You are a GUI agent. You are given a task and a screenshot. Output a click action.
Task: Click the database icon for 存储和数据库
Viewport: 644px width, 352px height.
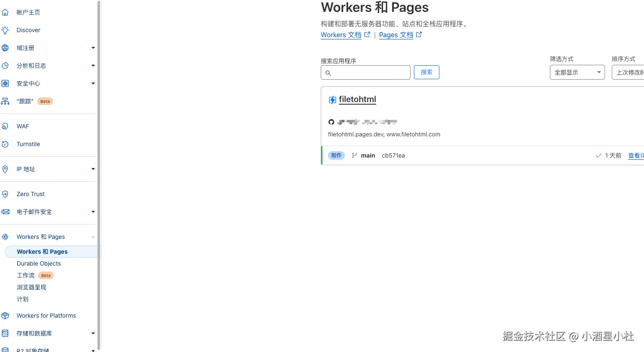pyautogui.click(x=5, y=333)
